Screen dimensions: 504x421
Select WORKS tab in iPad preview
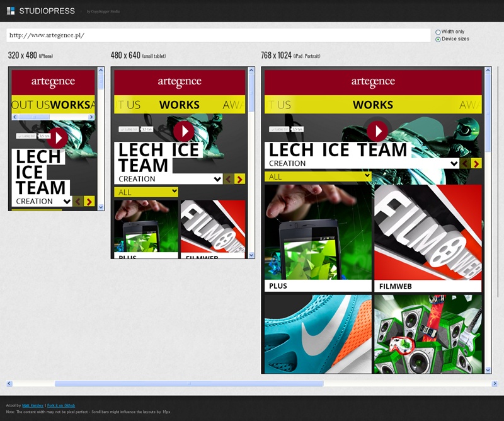coord(373,105)
